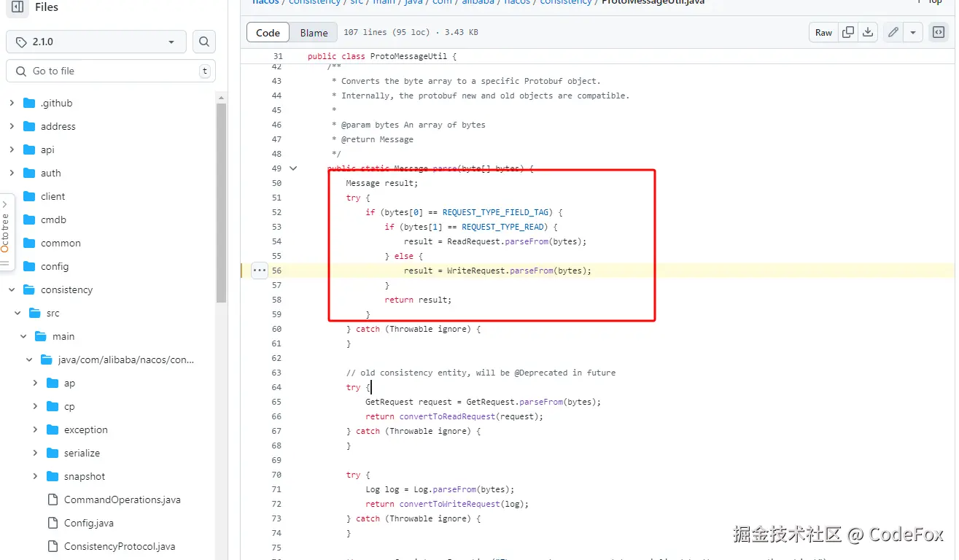959x560 pixels.
Task: Focus the Go to file search box
Action: point(111,71)
